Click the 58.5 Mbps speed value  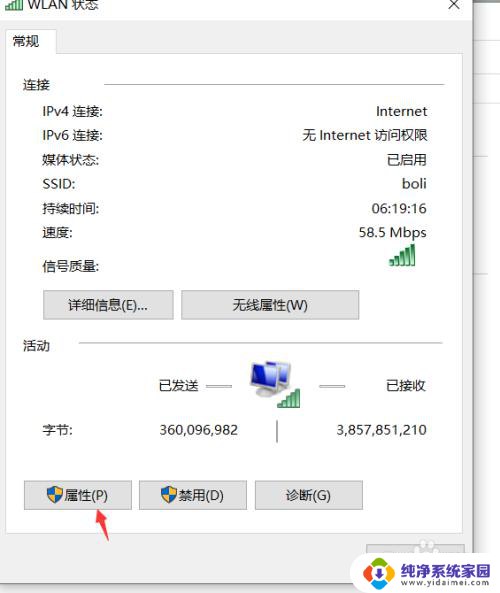point(393,233)
